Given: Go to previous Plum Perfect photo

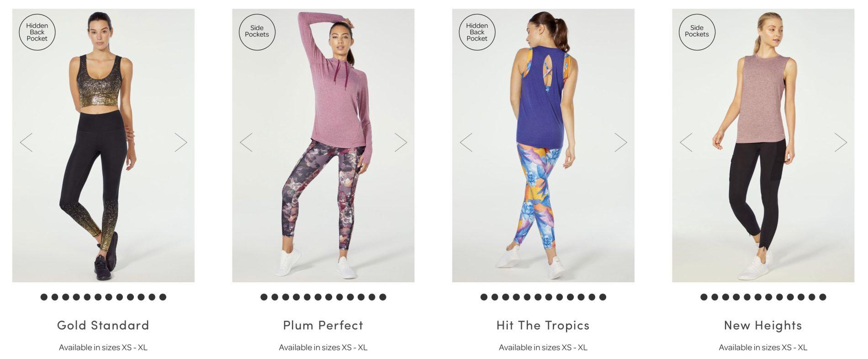Looking at the screenshot, I should coord(246,143).
